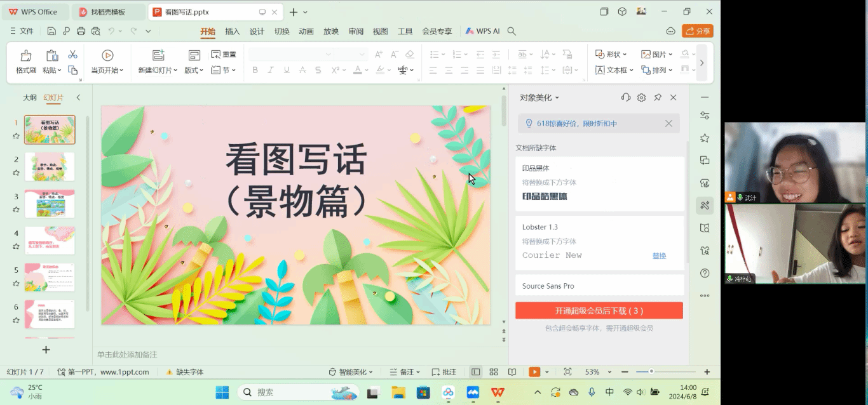Start slideshow from orange play button in status bar
This screenshot has height=405, width=868.
[534, 372]
